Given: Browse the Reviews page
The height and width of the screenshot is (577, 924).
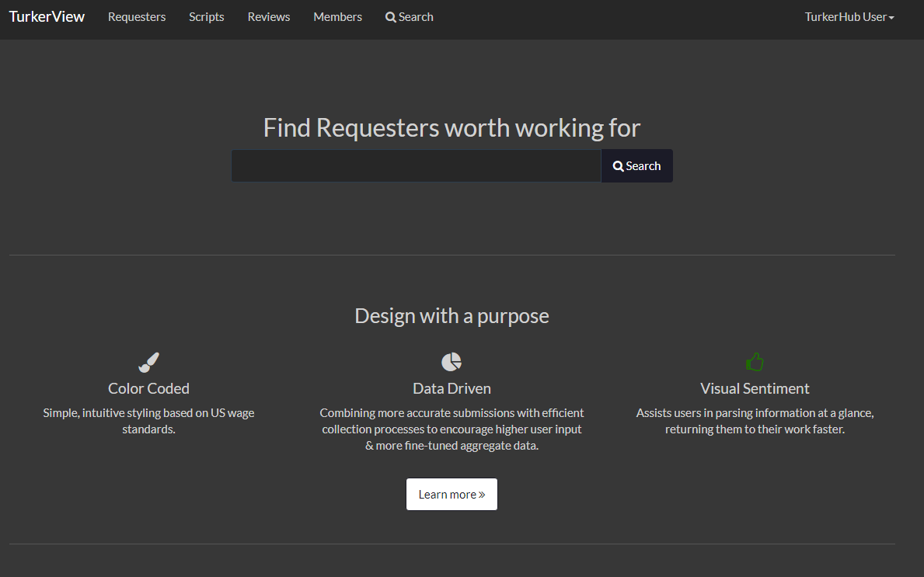Looking at the screenshot, I should 268,16.
